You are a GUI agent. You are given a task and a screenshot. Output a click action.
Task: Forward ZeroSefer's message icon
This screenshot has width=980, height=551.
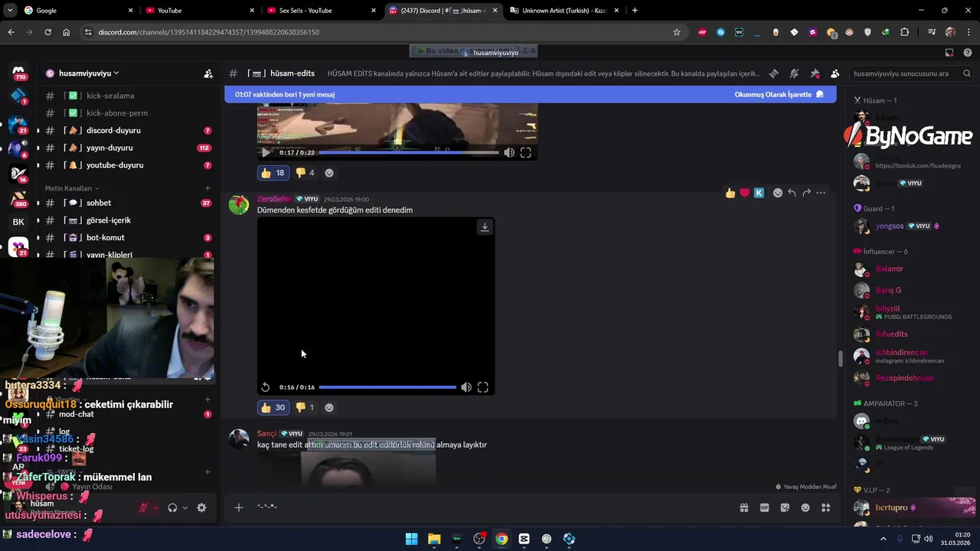point(806,193)
